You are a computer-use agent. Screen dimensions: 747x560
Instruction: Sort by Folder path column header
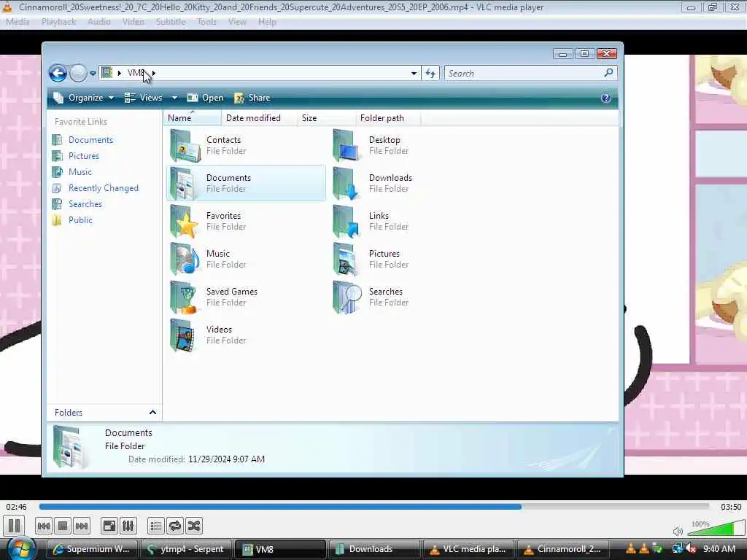pyautogui.click(x=388, y=118)
